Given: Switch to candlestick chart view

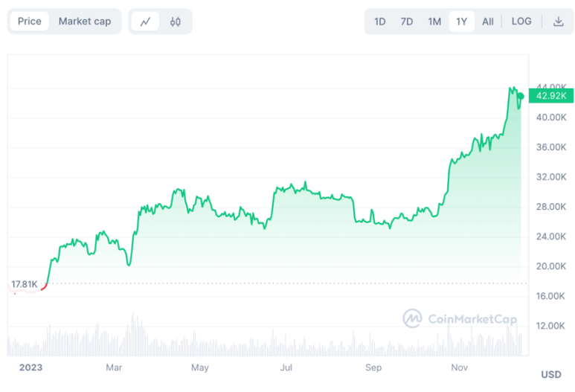Looking at the screenshot, I should pyautogui.click(x=176, y=22).
